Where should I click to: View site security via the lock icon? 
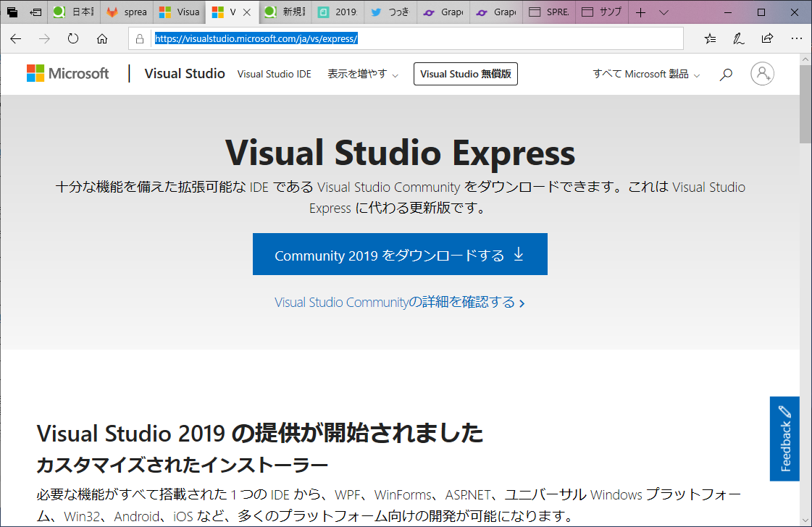[x=139, y=38]
